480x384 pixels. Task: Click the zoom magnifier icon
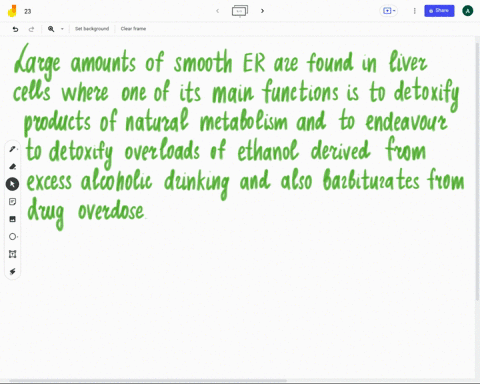(51, 29)
